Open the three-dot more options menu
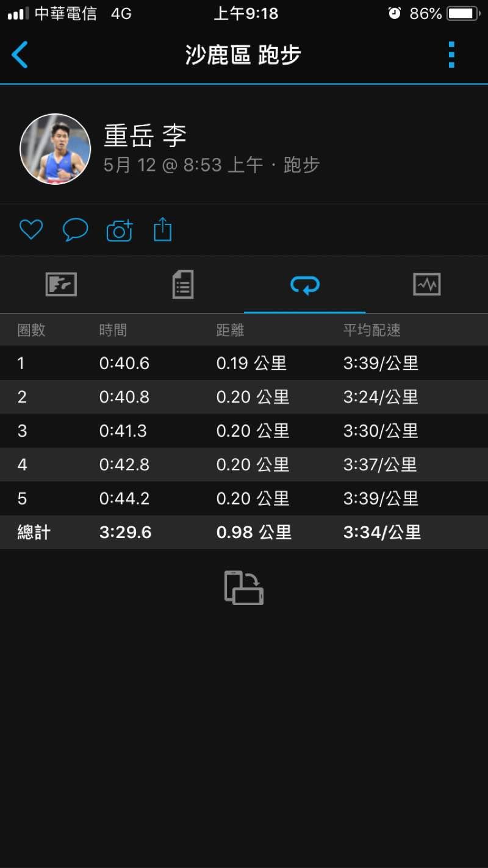 pyautogui.click(x=451, y=55)
